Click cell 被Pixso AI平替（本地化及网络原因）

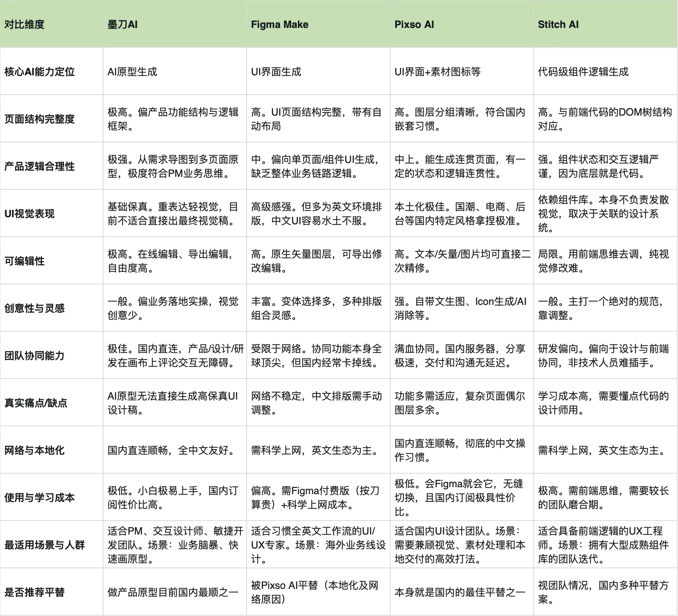tap(318, 592)
